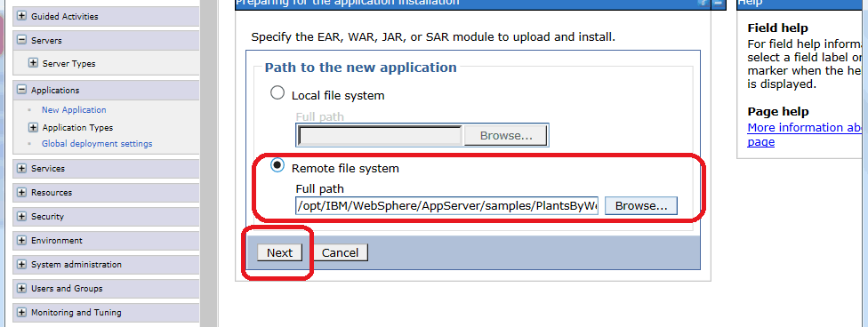Screen dimensions: 868x327
Task: Select the Local file system radio button
Action: pyautogui.click(x=277, y=93)
